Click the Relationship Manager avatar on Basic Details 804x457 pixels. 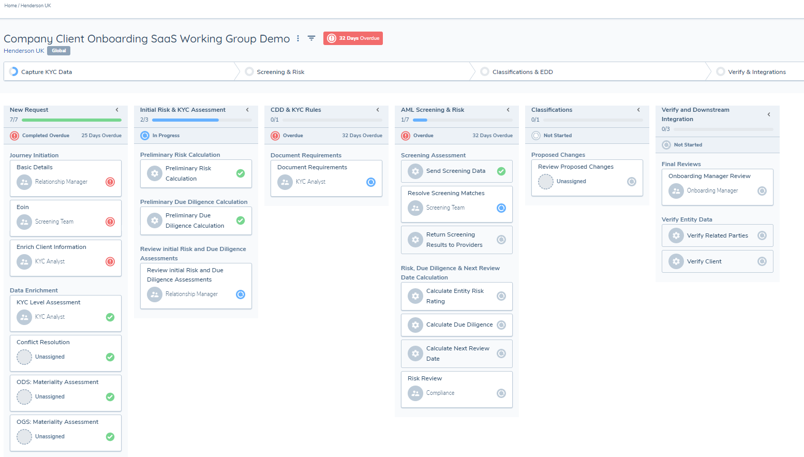click(24, 182)
